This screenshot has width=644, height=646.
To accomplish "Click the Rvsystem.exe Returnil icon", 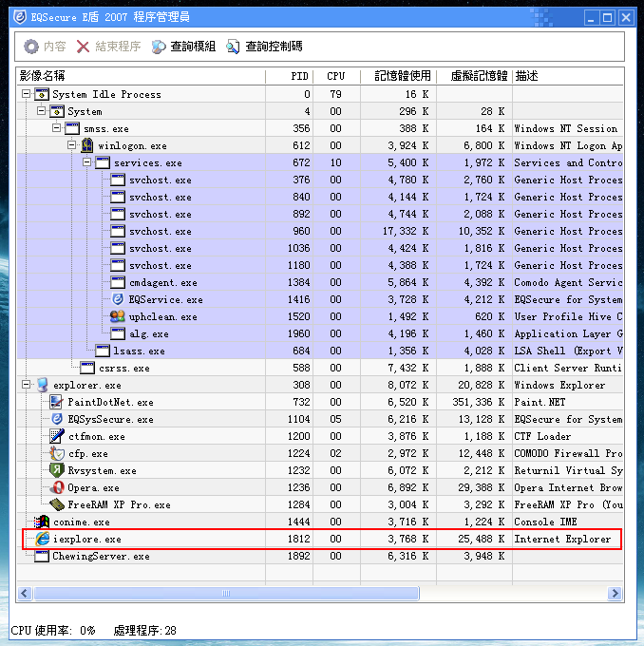I will pos(56,470).
